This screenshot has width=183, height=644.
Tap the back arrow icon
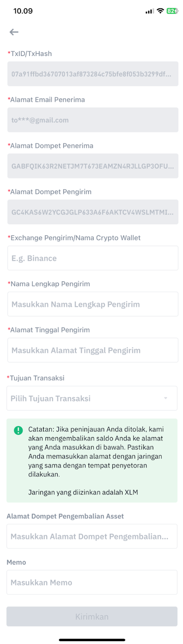tap(14, 32)
